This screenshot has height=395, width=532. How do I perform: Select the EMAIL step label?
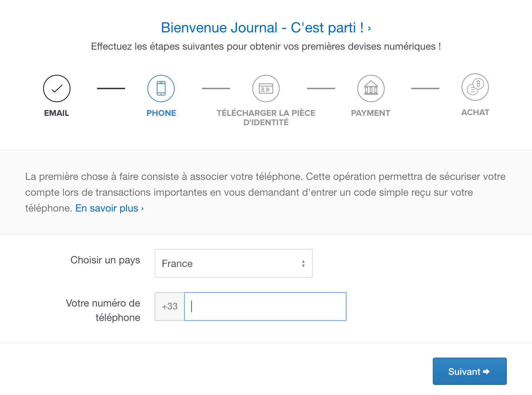pos(56,113)
